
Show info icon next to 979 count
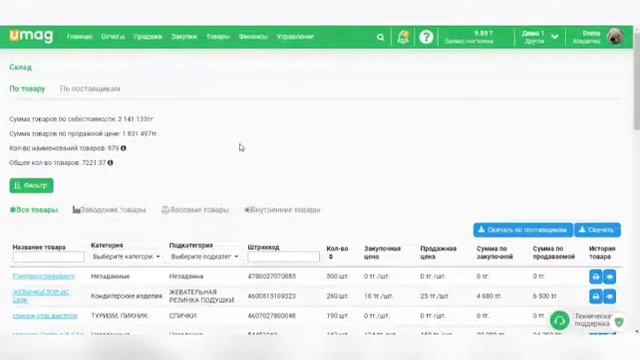click(123, 148)
